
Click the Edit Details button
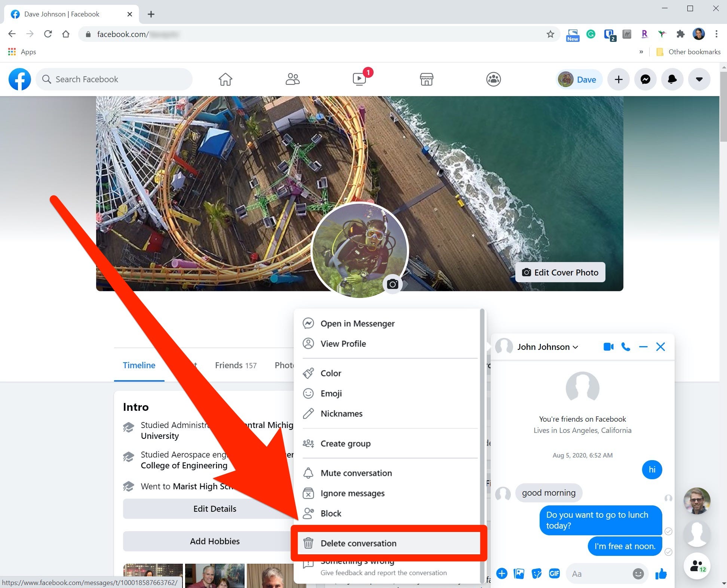coord(215,508)
